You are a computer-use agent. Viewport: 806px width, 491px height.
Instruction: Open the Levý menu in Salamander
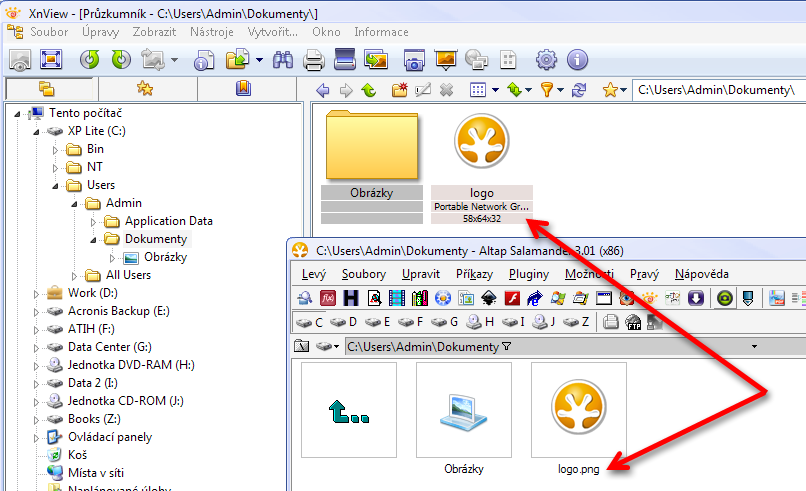[314, 274]
